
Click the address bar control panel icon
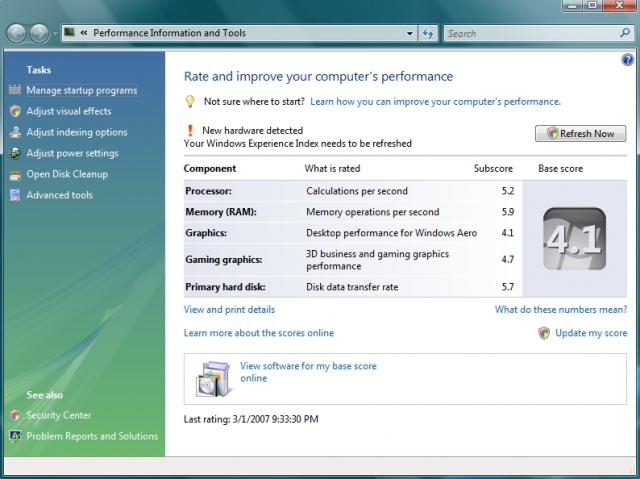point(69,32)
